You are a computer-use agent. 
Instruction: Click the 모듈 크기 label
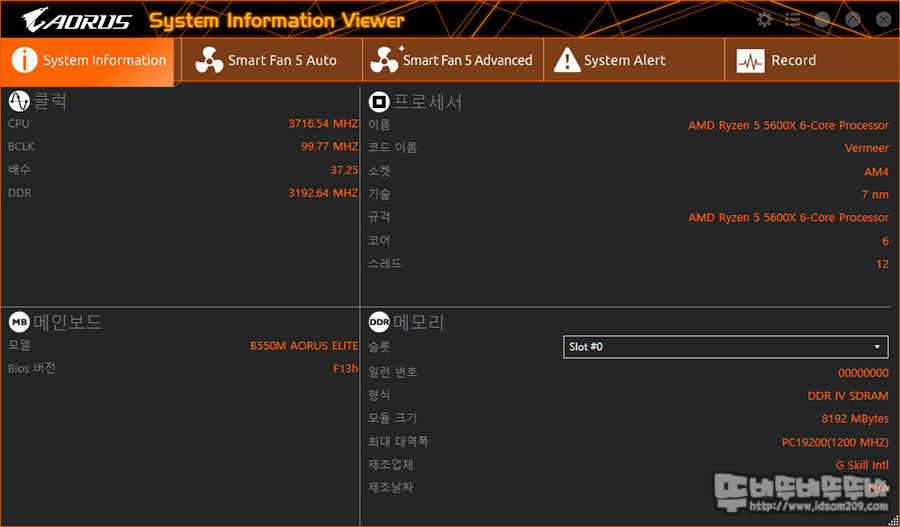point(393,418)
